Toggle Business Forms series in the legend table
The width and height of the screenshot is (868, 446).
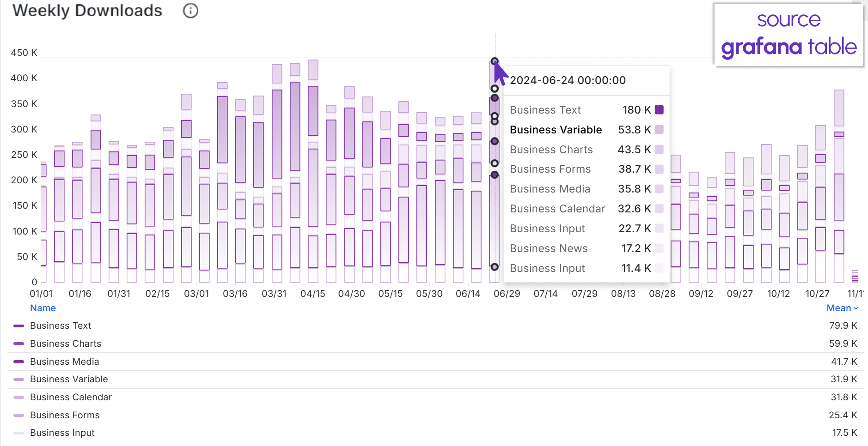pyautogui.click(x=65, y=415)
